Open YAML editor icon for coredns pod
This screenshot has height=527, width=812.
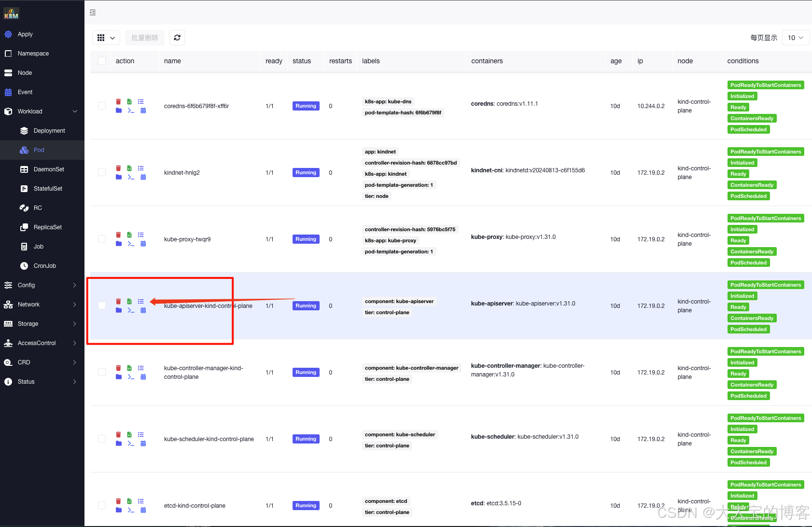click(129, 101)
